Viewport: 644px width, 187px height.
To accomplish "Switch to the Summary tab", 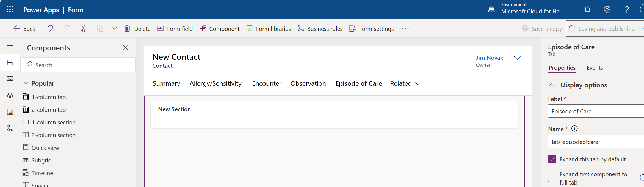I will (166, 83).
